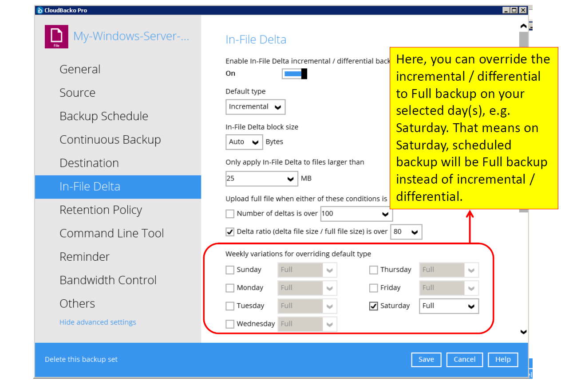Click the Default type label
This screenshot has width=561, height=392.
point(245,91)
